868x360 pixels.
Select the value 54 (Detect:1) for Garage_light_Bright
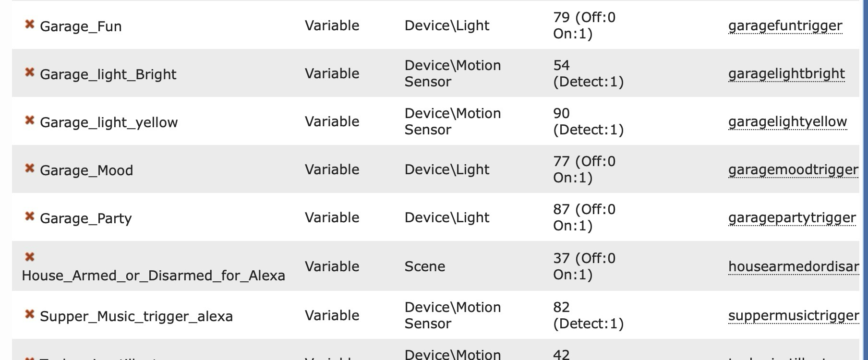click(x=588, y=73)
